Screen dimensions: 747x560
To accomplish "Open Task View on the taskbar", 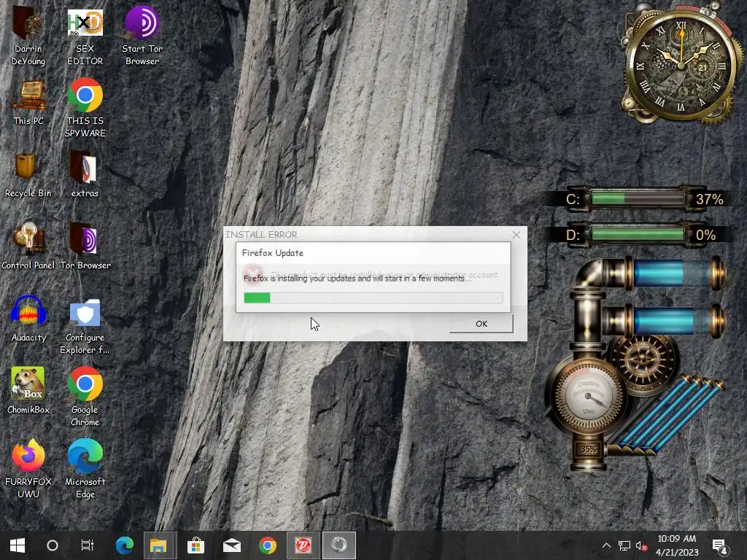I will point(88,545).
